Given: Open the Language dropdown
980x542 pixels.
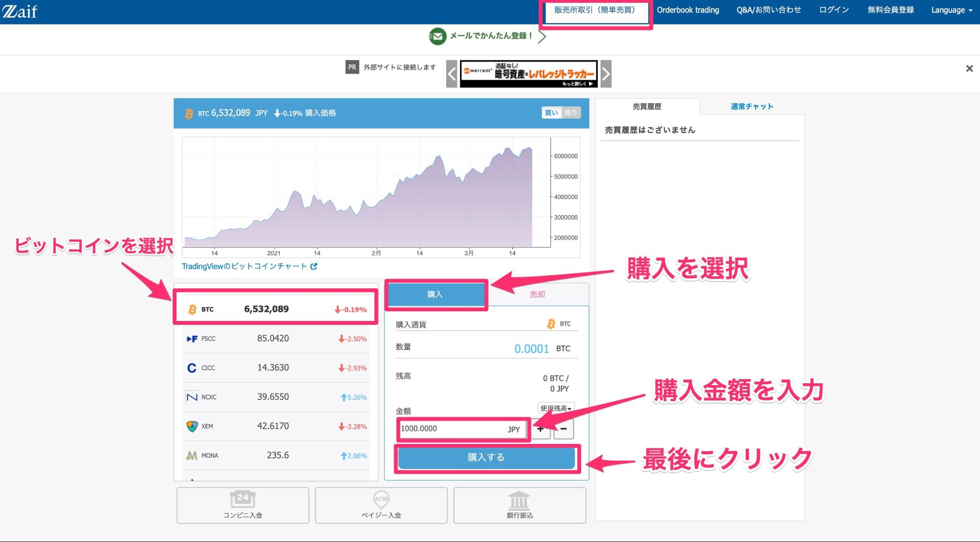Looking at the screenshot, I should 952,10.
